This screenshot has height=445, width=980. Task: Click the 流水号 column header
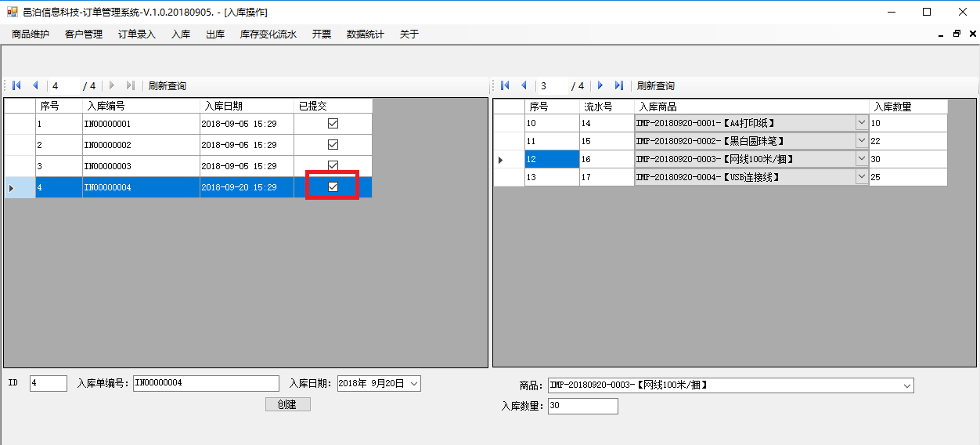(x=607, y=107)
